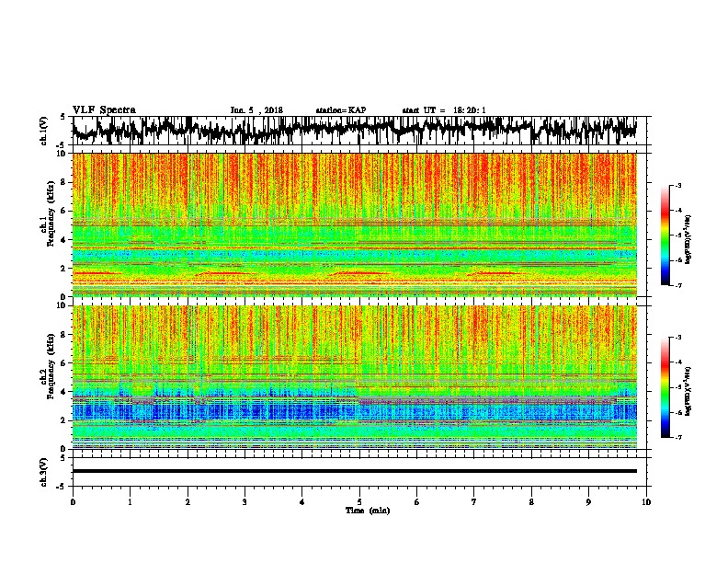Click the "start UT = 18:20:1" header text
Image resolution: width=728 pixels, height=563 pixels.
click(x=444, y=110)
